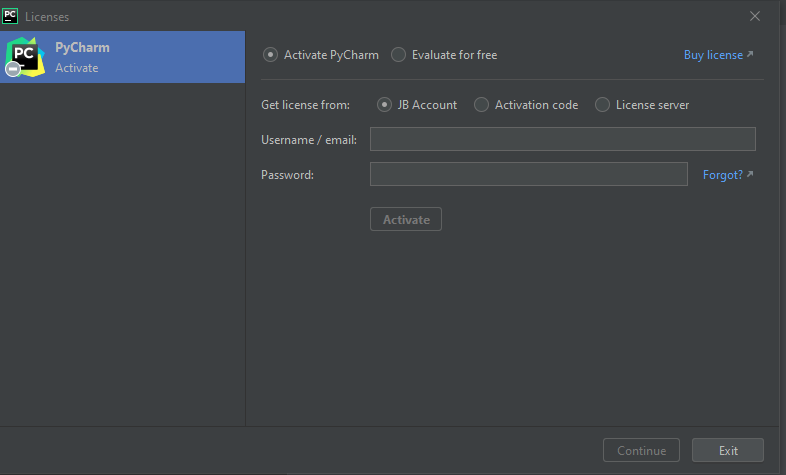Follow the Forgot? password link
The width and height of the screenshot is (786, 475).
point(722,175)
